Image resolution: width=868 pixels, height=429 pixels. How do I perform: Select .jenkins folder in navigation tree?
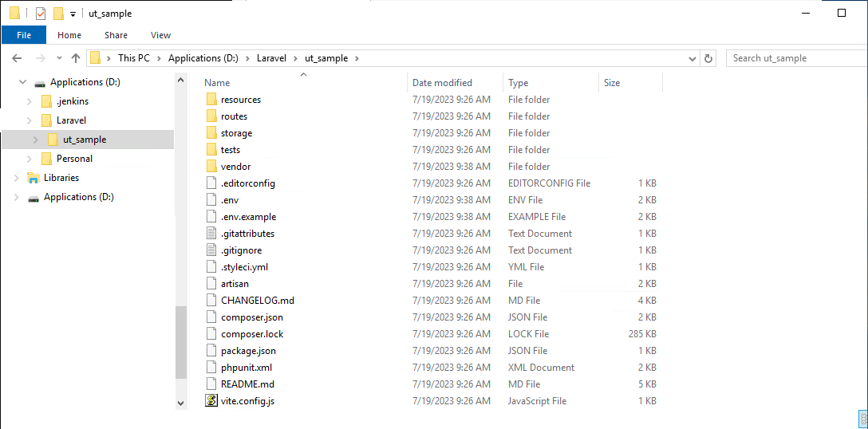pyautogui.click(x=72, y=101)
